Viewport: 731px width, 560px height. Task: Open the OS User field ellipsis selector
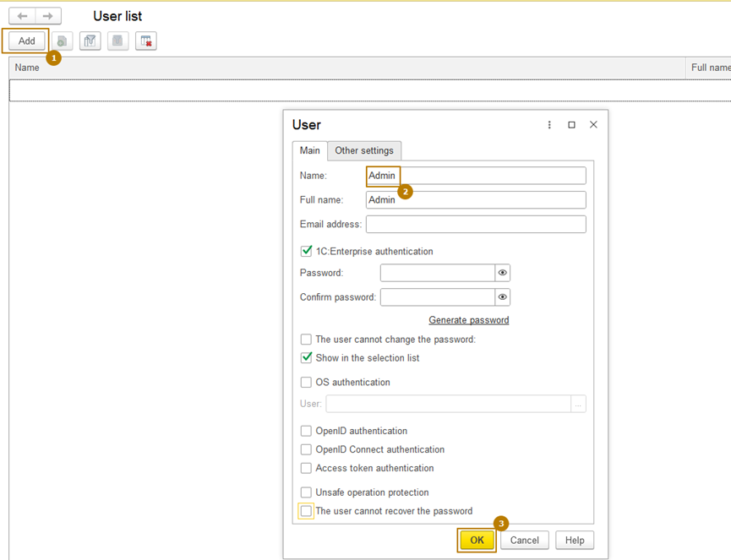coord(578,404)
